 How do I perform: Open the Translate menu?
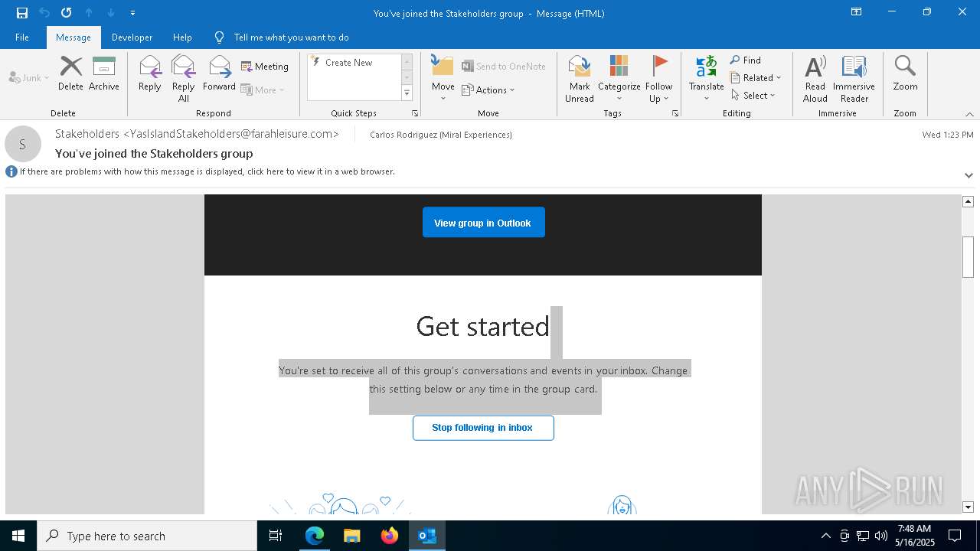pos(706,78)
